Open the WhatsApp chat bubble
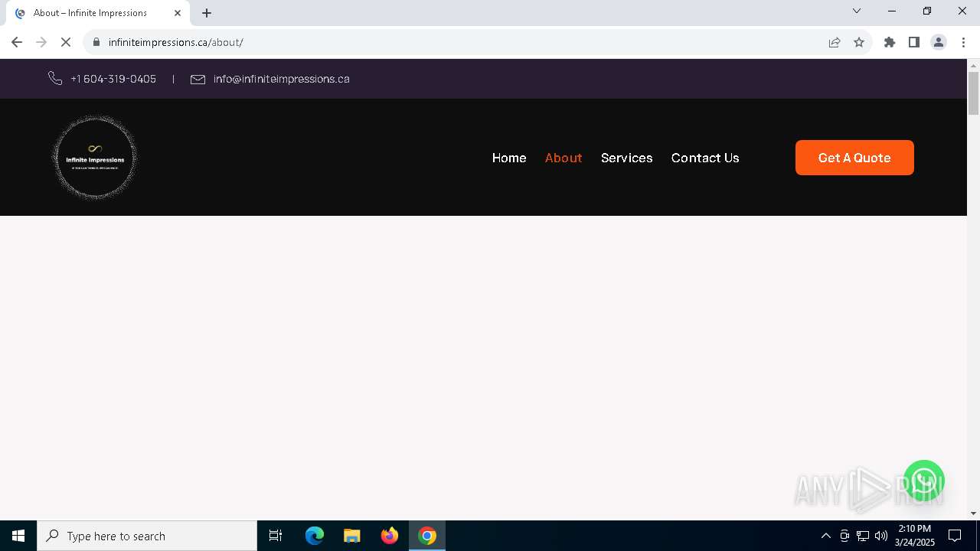 point(924,481)
